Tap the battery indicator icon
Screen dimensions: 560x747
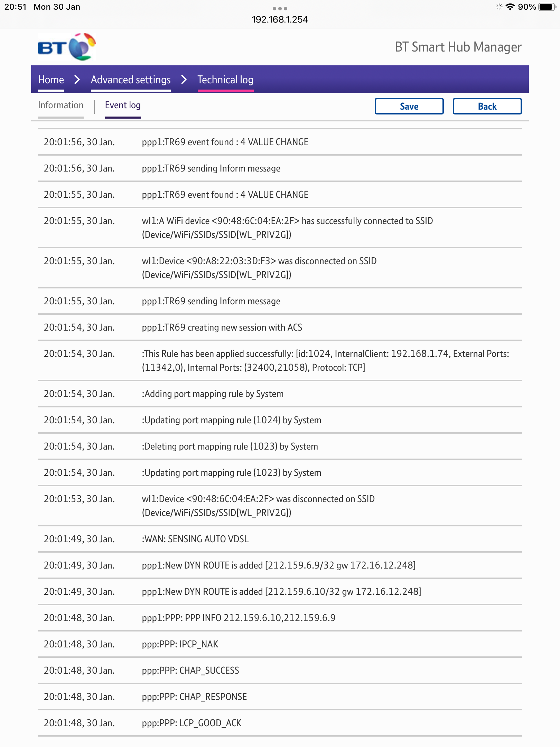(547, 7)
